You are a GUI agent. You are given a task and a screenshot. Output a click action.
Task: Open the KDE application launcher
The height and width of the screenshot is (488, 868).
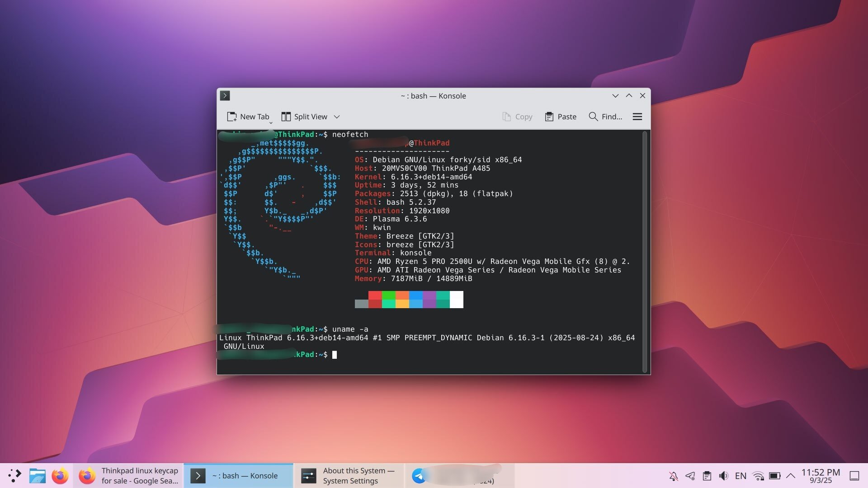tap(14, 475)
